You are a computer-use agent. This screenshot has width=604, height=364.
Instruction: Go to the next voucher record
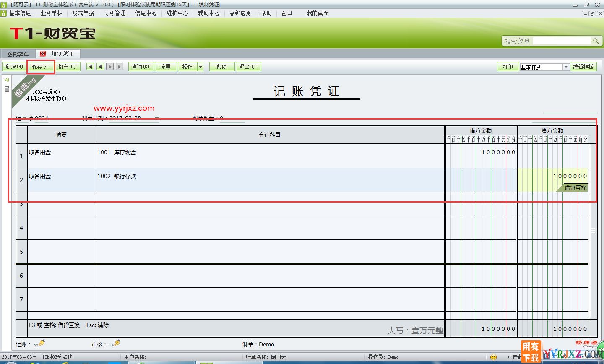pyautogui.click(x=110, y=67)
